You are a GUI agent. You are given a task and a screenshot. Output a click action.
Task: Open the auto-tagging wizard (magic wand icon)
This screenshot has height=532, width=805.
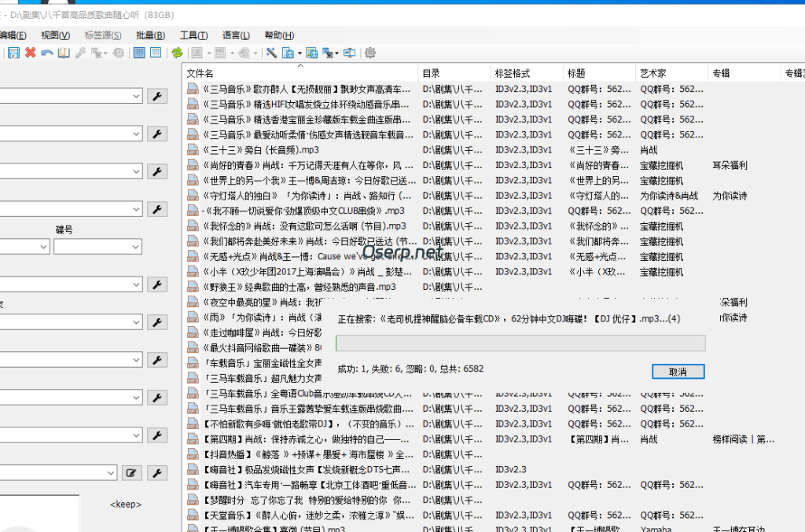(x=272, y=53)
